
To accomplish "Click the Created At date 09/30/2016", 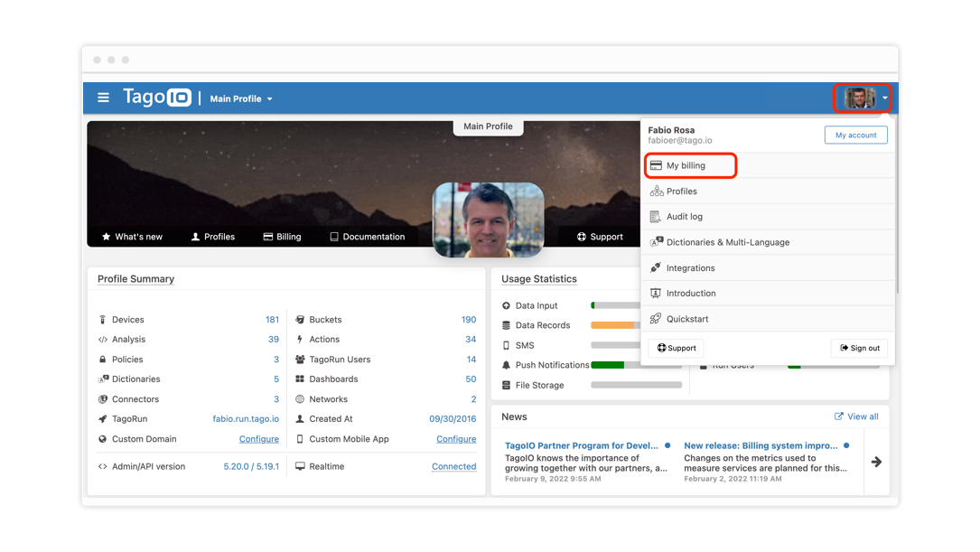I will (x=453, y=419).
